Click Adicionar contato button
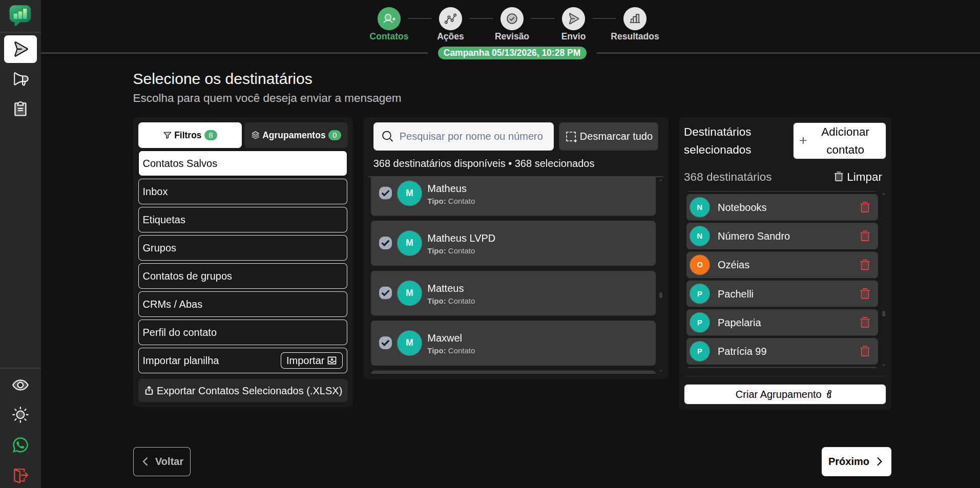The height and width of the screenshot is (488, 980). pos(839,141)
